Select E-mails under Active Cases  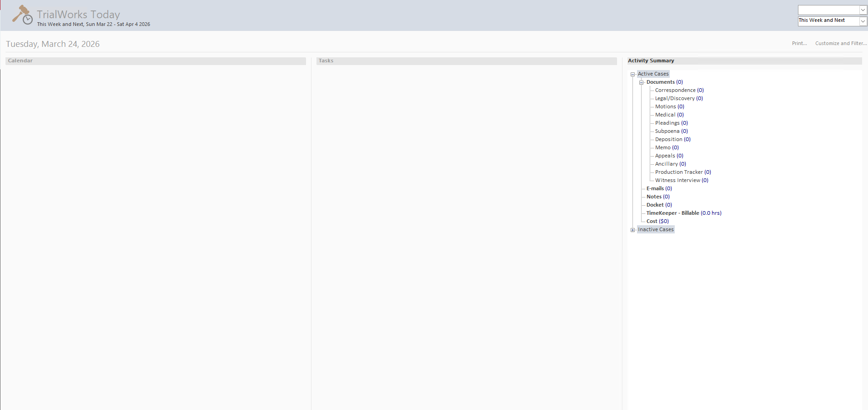point(658,188)
